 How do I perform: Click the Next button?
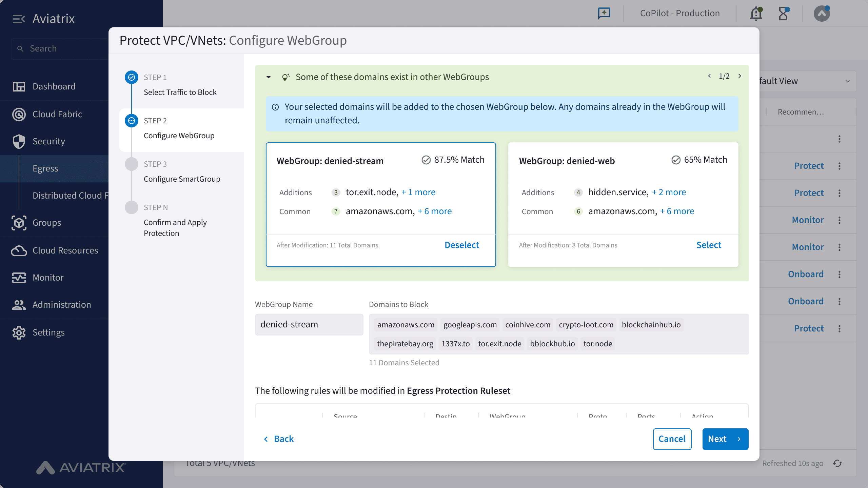click(x=725, y=439)
